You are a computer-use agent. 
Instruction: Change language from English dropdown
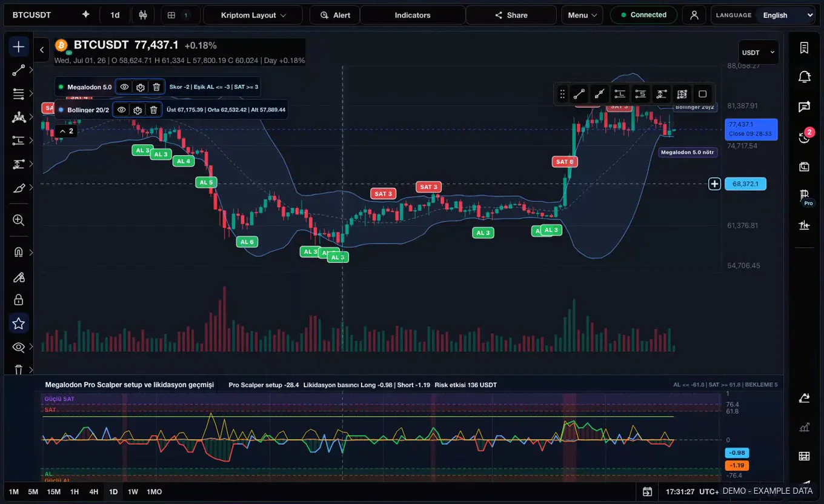coord(786,15)
